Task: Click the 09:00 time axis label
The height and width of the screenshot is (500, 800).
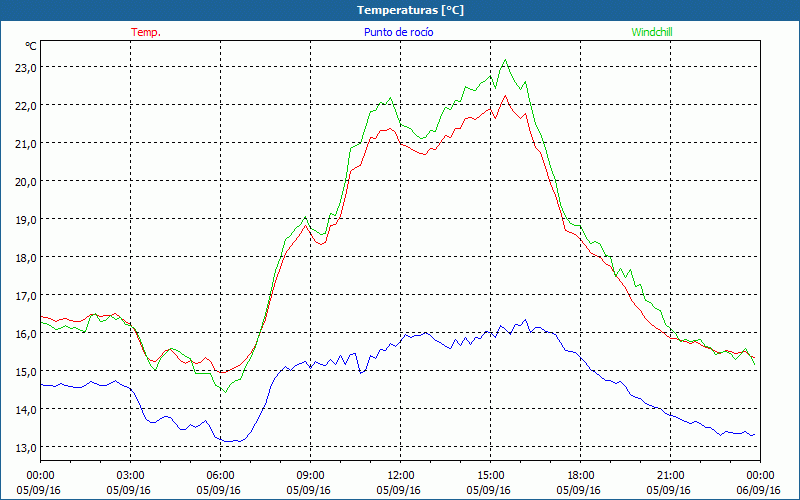Action: pos(310,476)
